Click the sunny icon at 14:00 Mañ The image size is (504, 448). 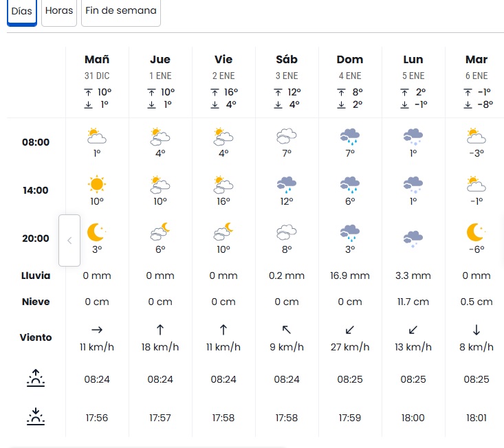(97, 183)
